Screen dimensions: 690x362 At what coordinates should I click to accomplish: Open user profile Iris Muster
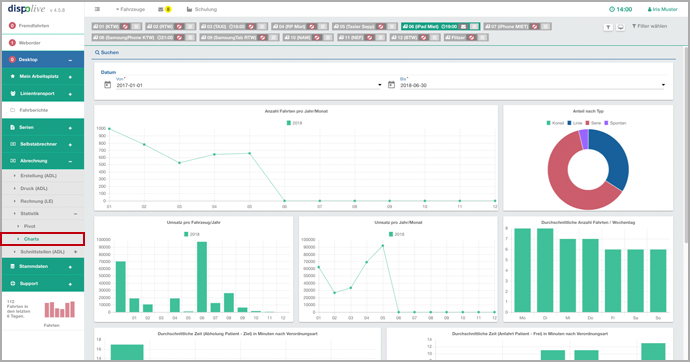point(663,9)
